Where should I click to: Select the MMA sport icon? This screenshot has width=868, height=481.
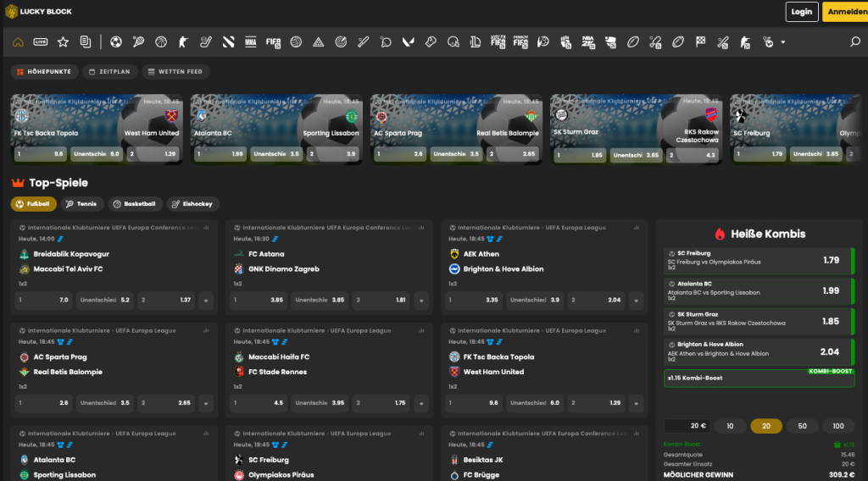251,42
